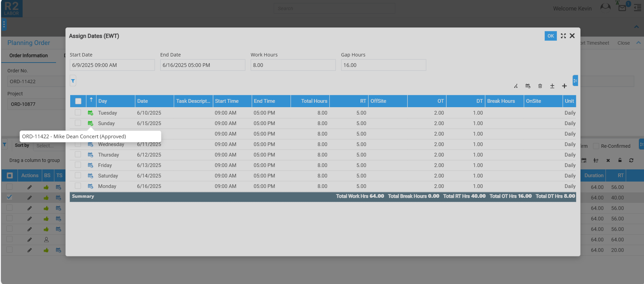Click the trash delete icon in dialog toolbar
The height and width of the screenshot is (284, 644).
540,86
